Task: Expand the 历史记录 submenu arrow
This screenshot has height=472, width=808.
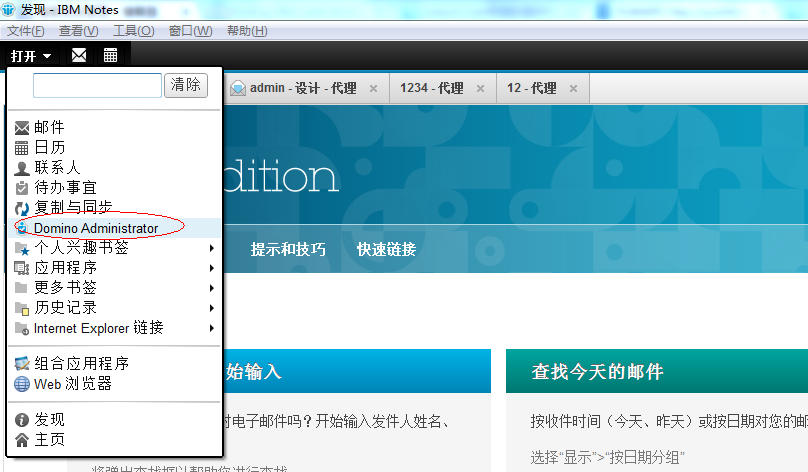Action: pos(212,308)
